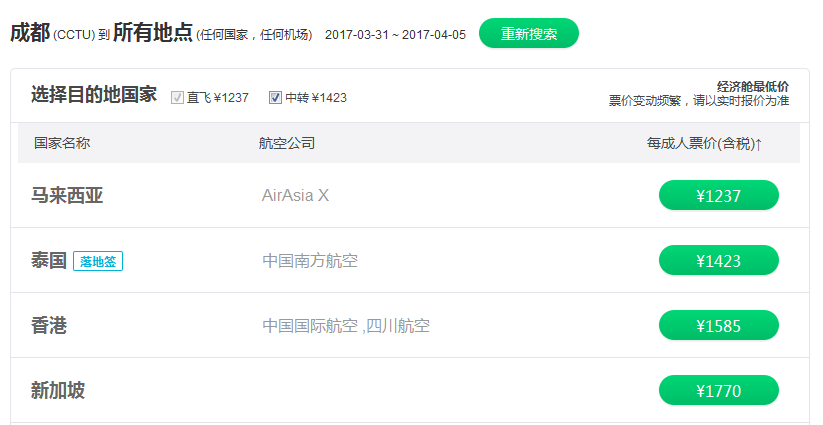Open the 泰国 destination row
The image size is (823, 425).
click(49, 261)
